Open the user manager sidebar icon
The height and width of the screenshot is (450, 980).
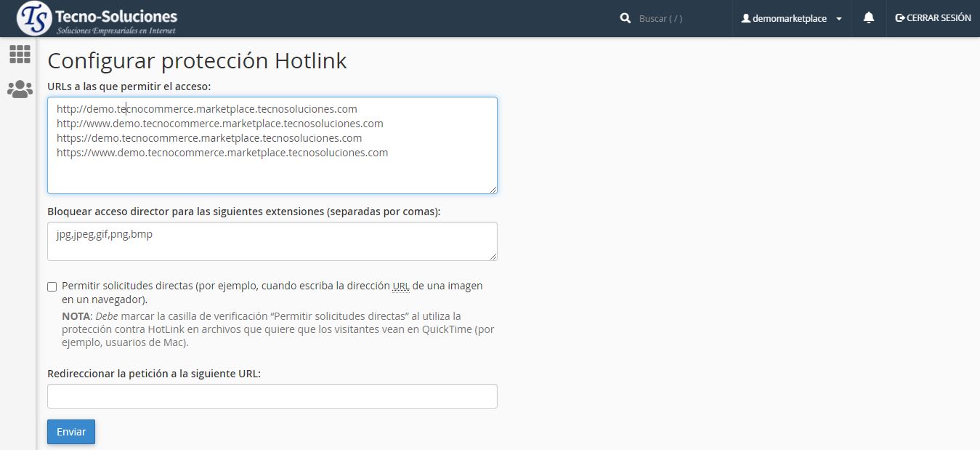[x=20, y=89]
